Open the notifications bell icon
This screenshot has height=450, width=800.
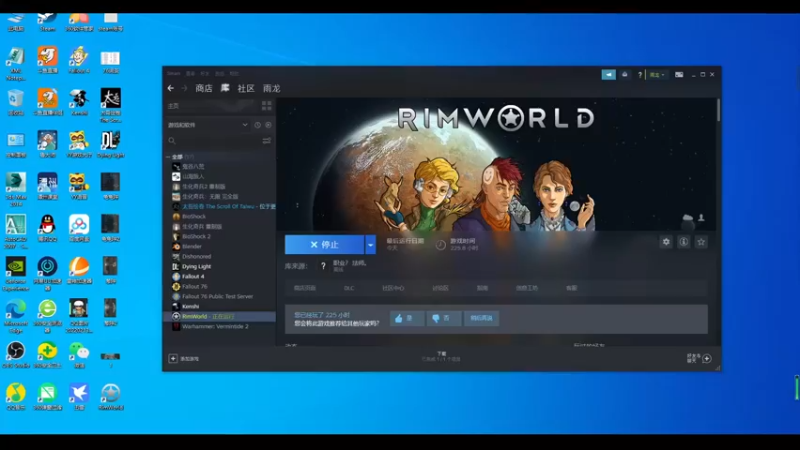(625, 74)
